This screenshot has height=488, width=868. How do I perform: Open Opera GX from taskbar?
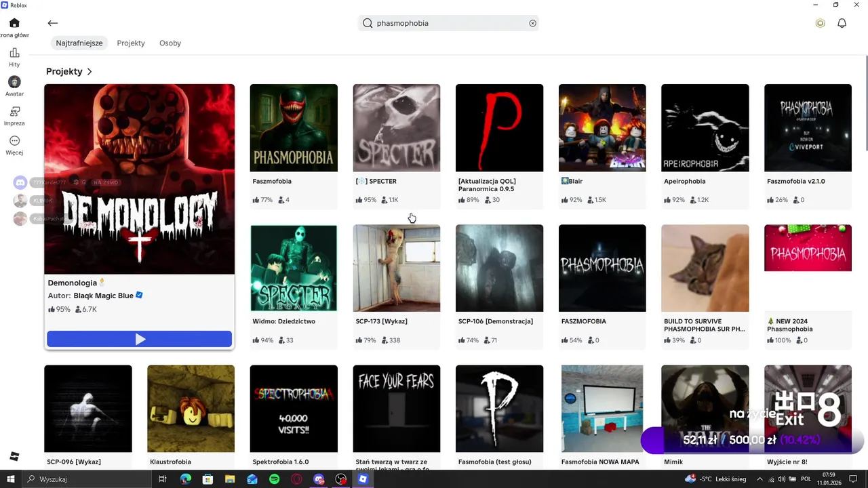(296, 479)
